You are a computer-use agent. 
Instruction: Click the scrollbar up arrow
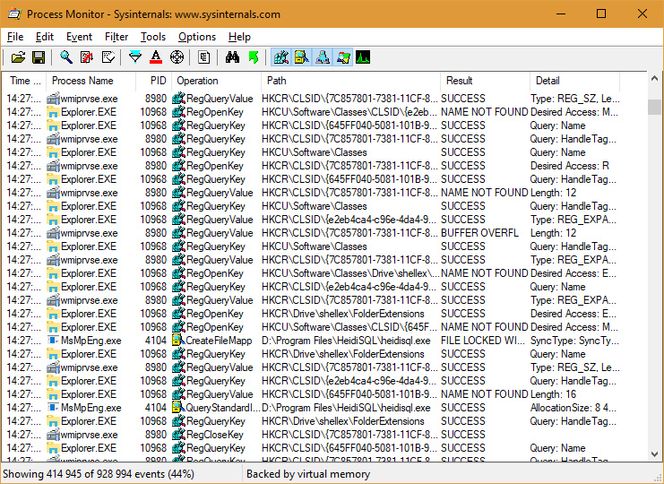654,79
